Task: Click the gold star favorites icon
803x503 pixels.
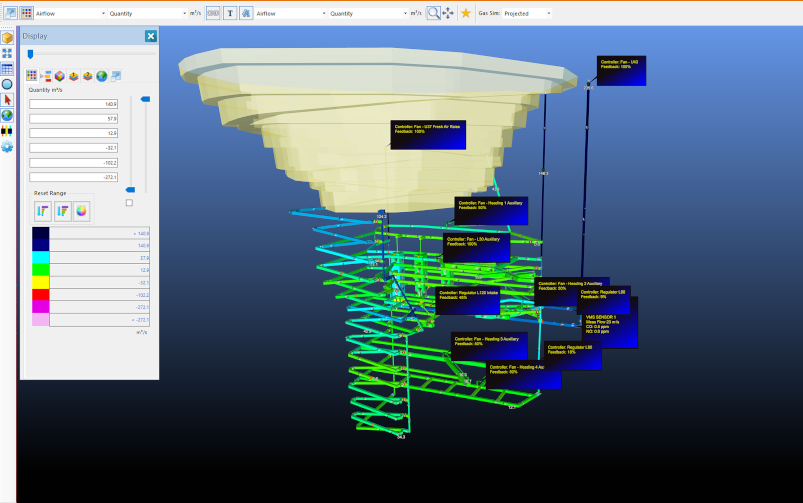Action: click(x=465, y=13)
